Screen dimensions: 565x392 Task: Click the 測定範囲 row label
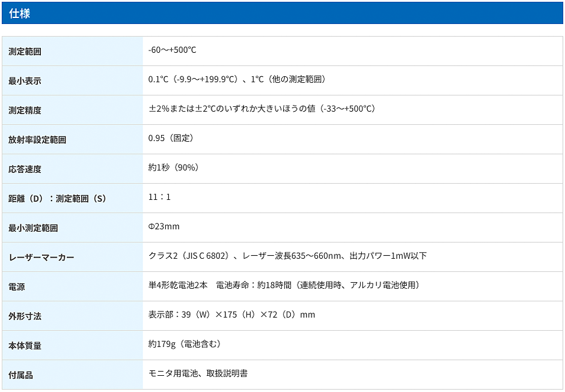point(25,52)
